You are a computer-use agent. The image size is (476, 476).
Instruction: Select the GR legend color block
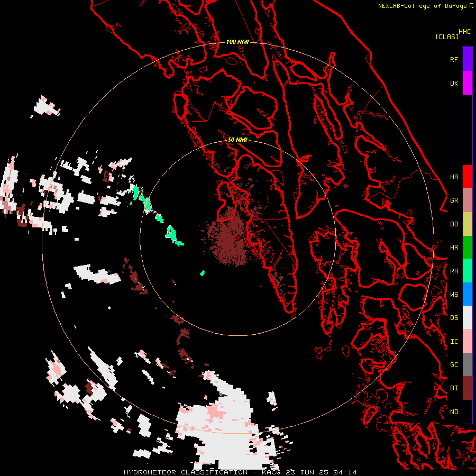point(467,200)
